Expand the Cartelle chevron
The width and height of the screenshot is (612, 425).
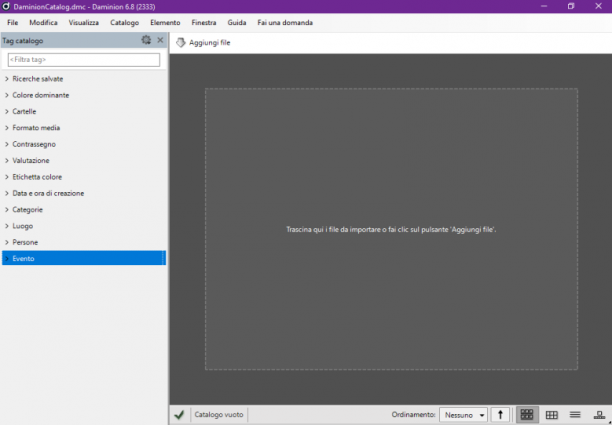[x=7, y=112]
